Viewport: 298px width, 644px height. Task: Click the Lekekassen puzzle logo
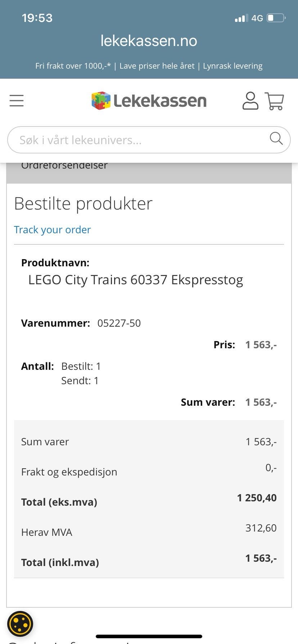pyautogui.click(x=101, y=101)
